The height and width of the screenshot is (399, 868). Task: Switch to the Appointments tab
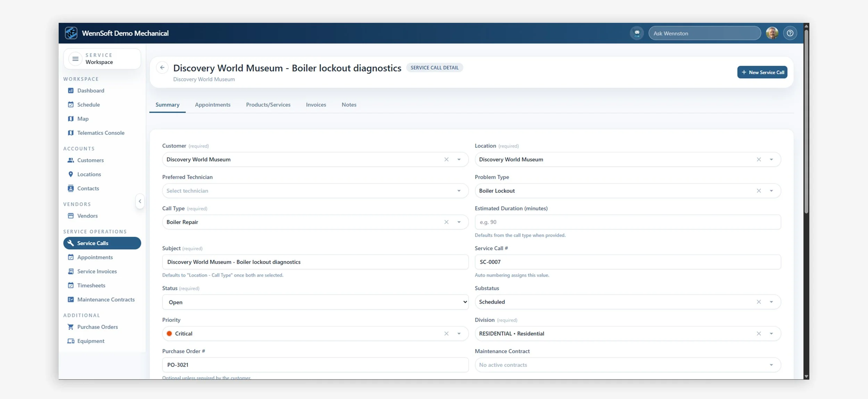coord(212,105)
